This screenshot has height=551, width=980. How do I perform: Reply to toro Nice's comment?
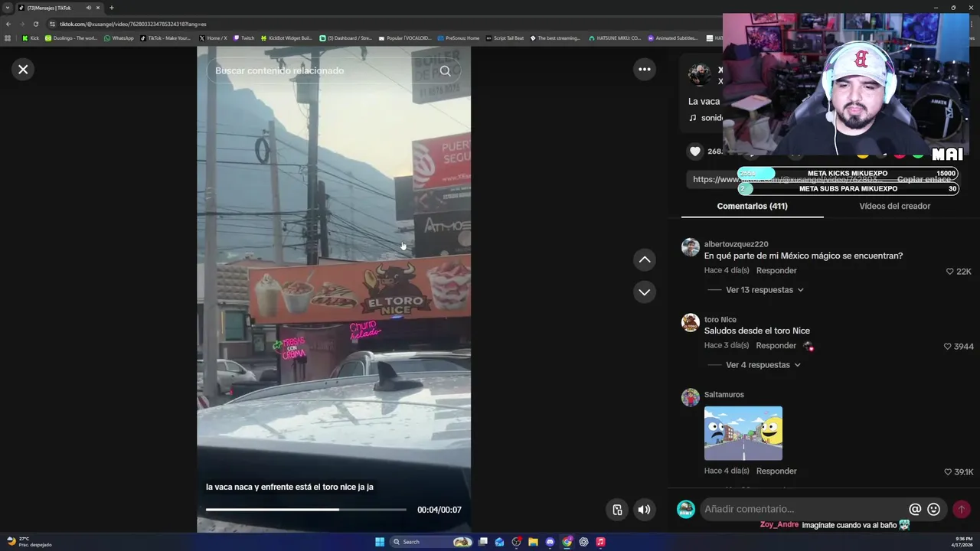pyautogui.click(x=776, y=346)
